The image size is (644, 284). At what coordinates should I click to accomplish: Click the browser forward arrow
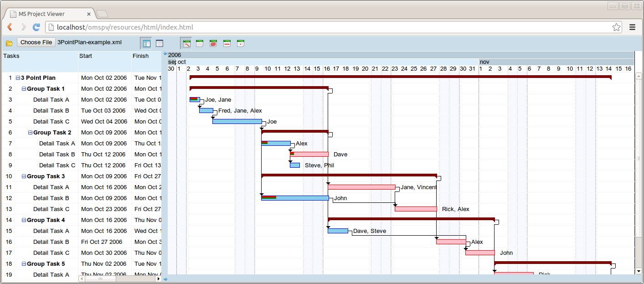pos(23,27)
